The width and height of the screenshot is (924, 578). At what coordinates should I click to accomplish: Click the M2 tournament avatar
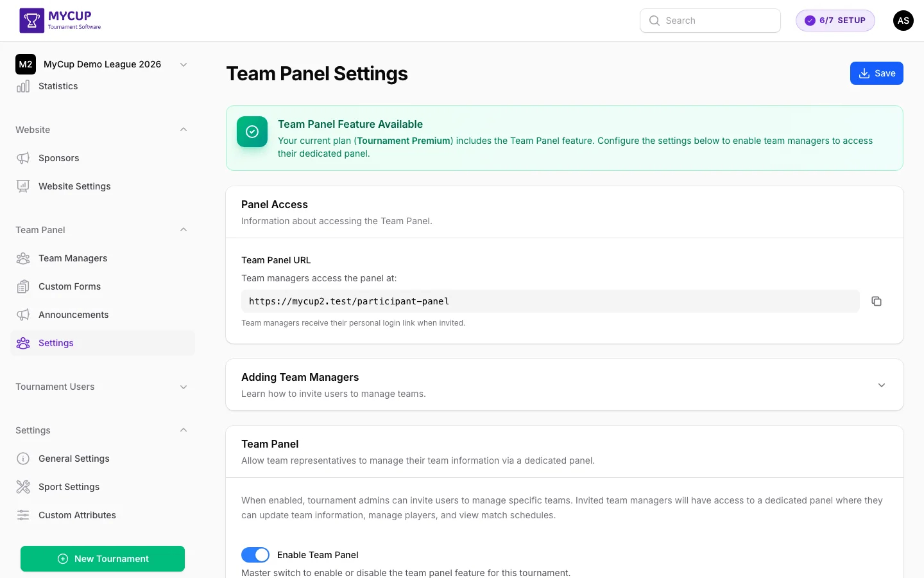26,64
